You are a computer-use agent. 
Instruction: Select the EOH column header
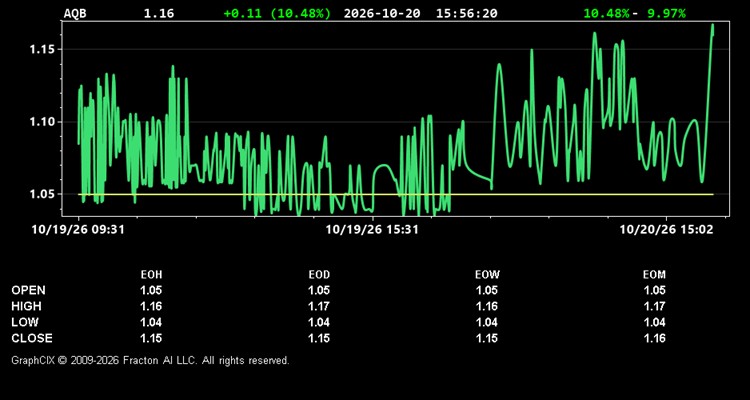[x=151, y=275]
